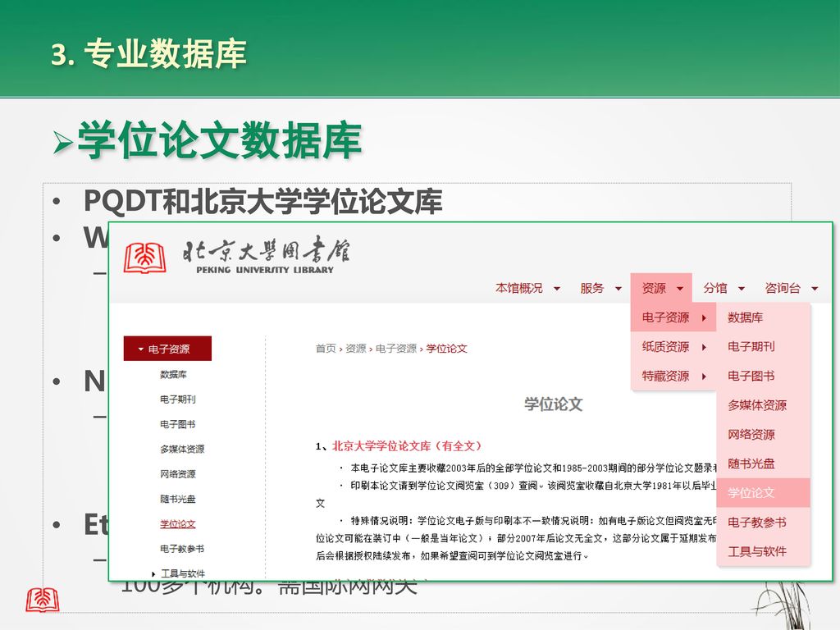Click the 学位论文 page heading
840x630 pixels.
(554, 404)
